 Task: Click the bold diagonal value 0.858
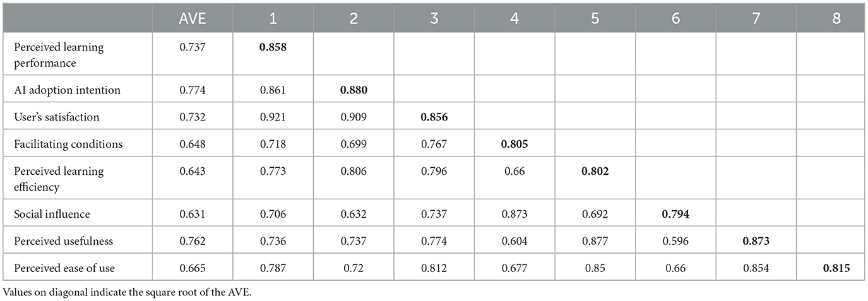click(x=273, y=47)
